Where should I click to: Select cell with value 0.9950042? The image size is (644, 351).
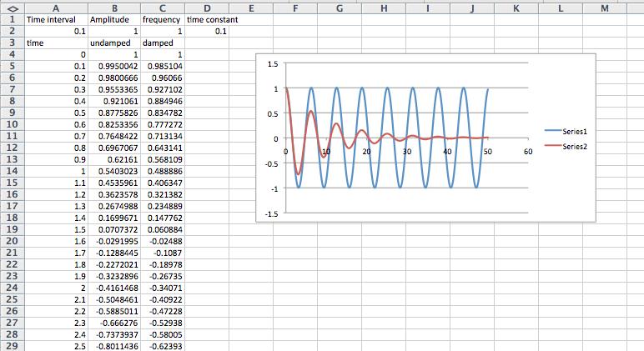114,66
